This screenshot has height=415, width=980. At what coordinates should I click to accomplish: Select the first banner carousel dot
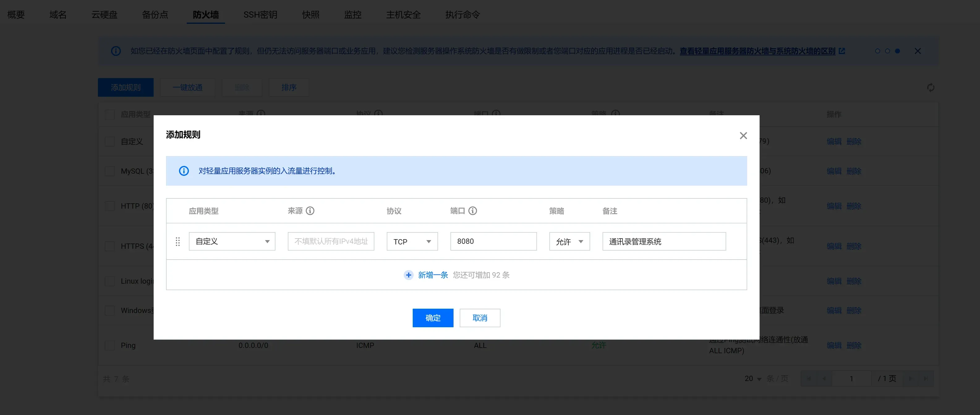click(877, 51)
